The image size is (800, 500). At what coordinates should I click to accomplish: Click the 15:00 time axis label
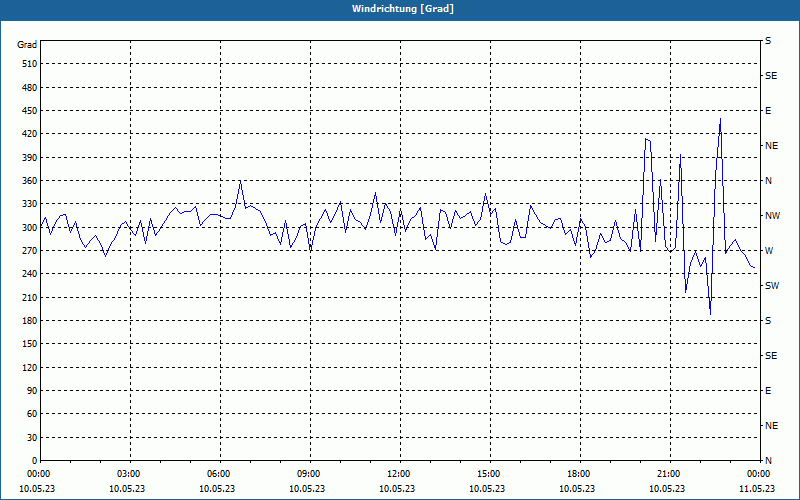click(x=490, y=474)
